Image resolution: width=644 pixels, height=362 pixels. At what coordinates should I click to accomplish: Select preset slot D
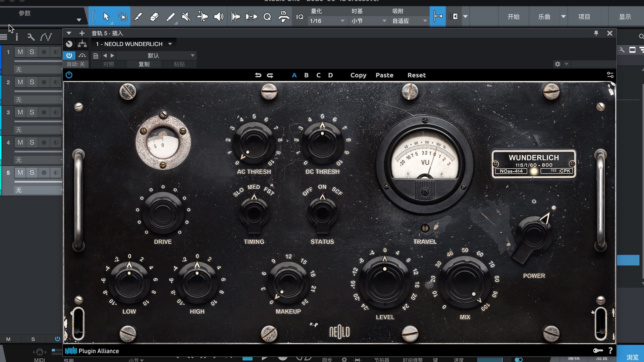pos(330,75)
